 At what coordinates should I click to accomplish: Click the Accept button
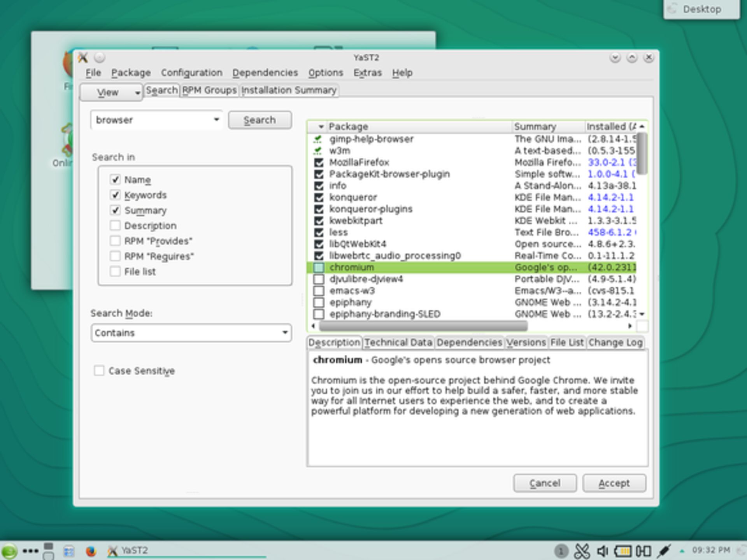[x=614, y=483]
